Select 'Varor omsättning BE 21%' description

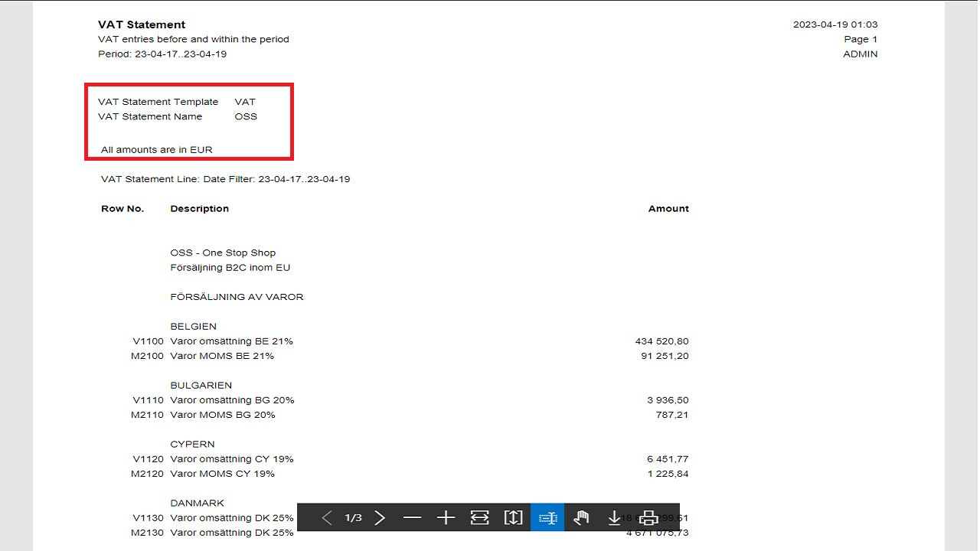click(x=232, y=341)
